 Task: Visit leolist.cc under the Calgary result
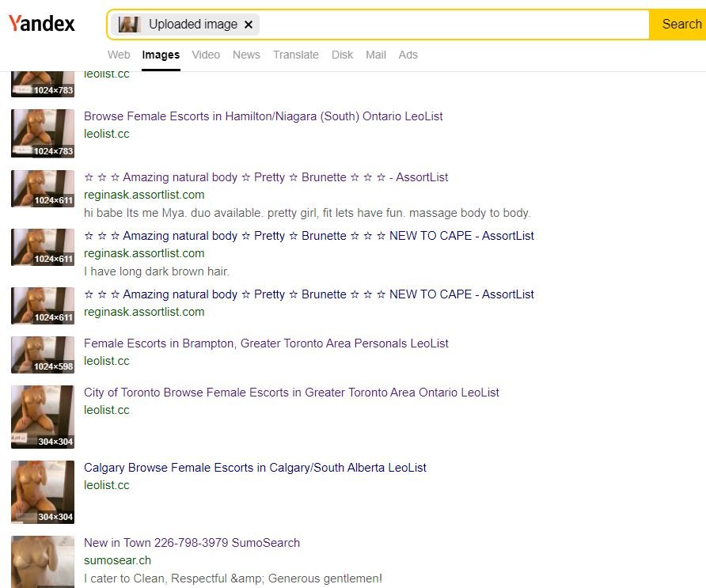click(x=107, y=485)
